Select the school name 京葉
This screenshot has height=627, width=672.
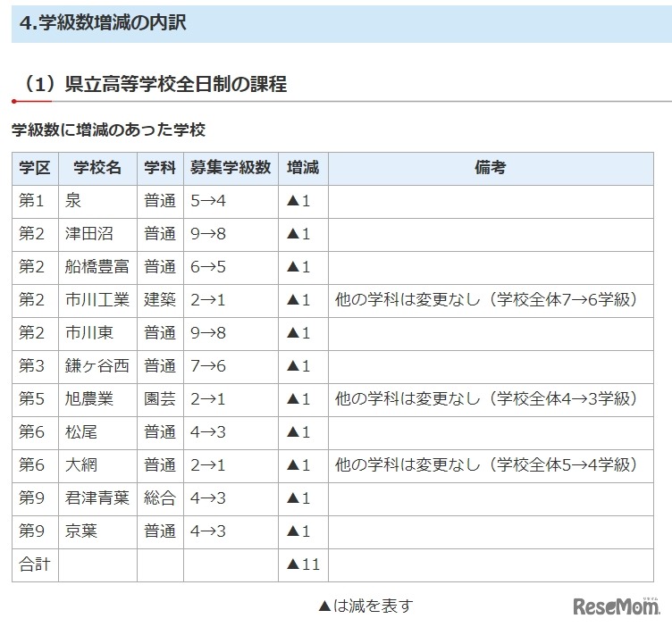coord(81,531)
